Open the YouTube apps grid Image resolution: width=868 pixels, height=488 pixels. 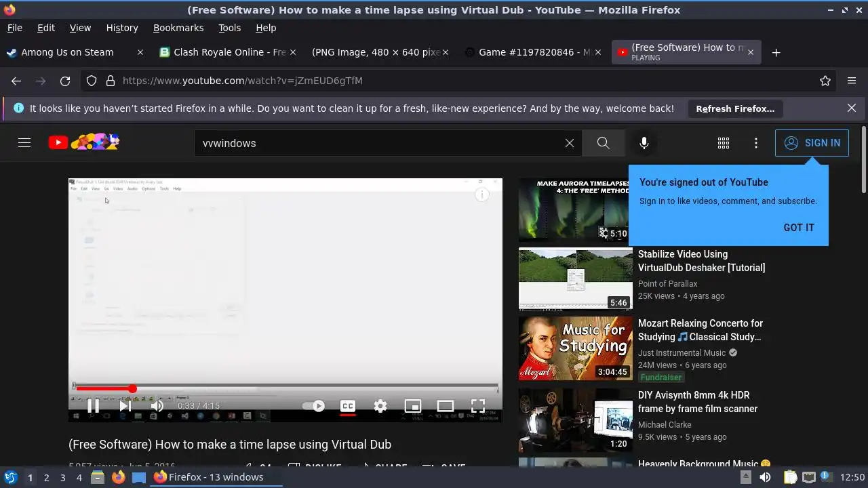click(724, 143)
